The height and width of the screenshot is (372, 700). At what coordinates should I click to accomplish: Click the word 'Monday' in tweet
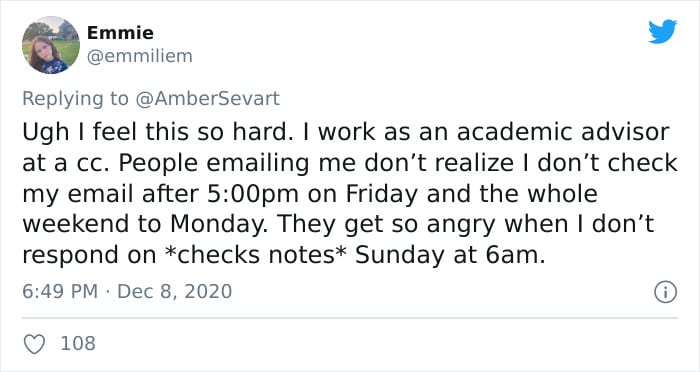coord(217,224)
